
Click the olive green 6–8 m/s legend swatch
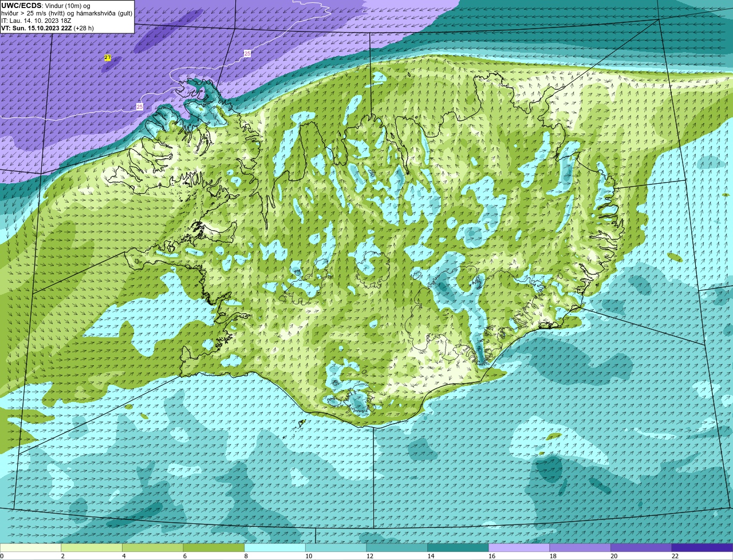click(214, 547)
